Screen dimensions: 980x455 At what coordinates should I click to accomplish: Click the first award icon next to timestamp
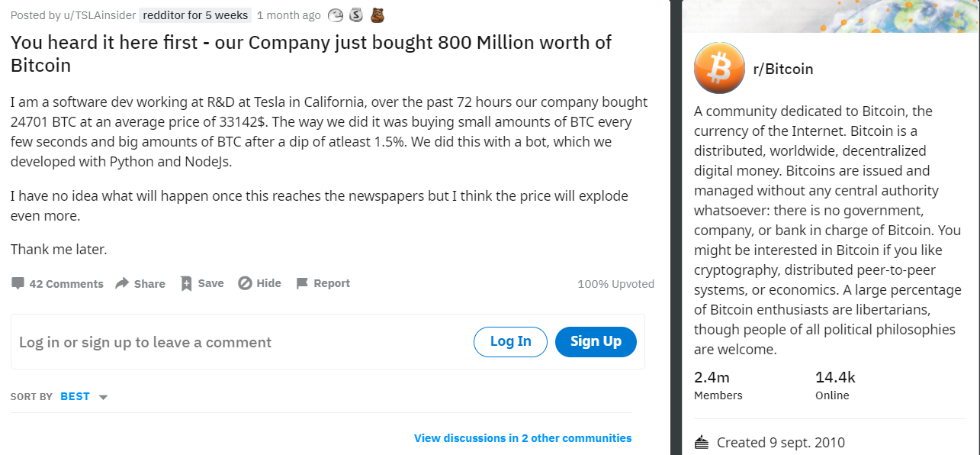point(336,15)
